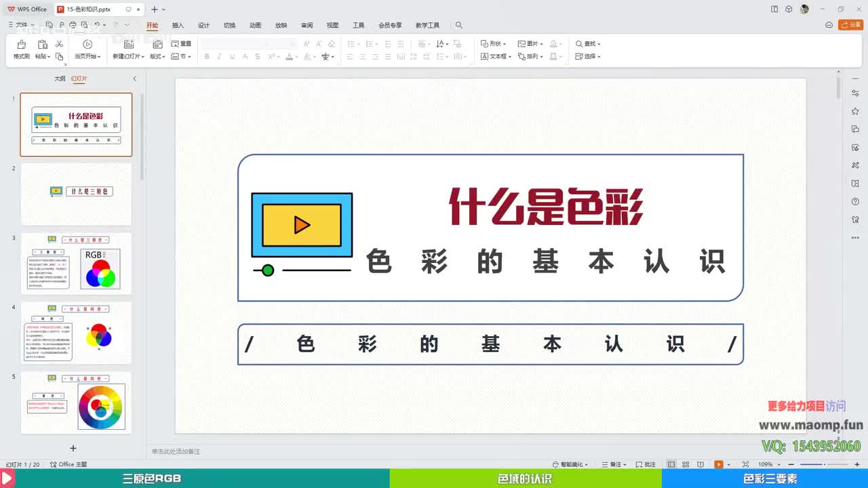Click the slide title text 什么是色彩

coord(546,207)
